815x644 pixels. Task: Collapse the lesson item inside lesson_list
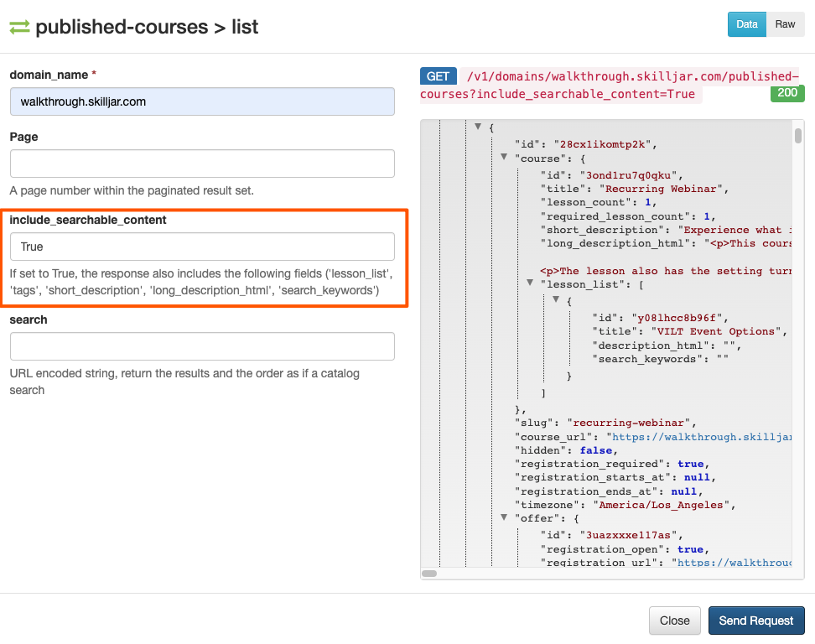point(556,299)
